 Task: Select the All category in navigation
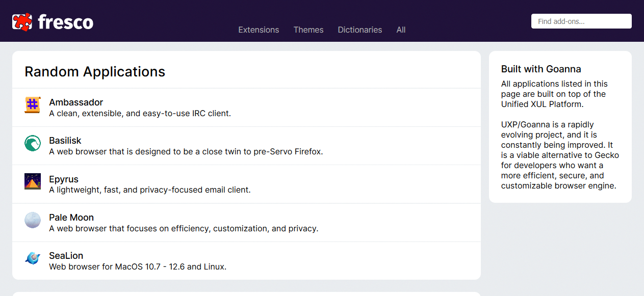point(401,30)
